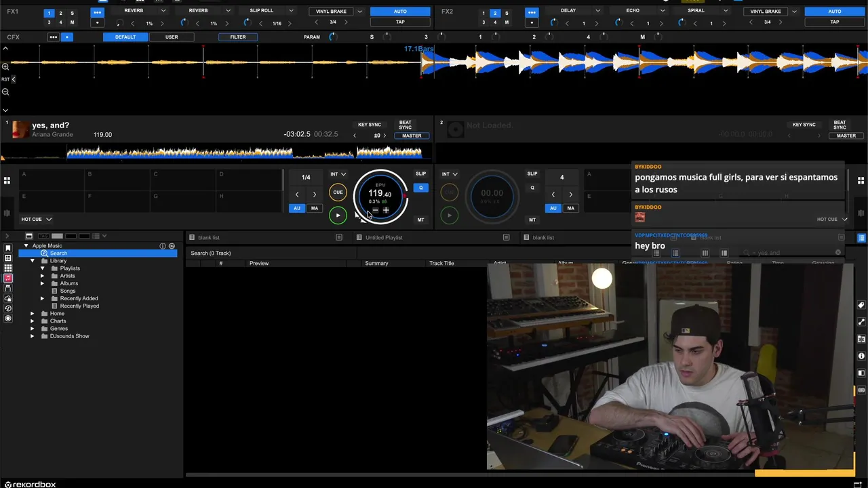The height and width of the screenshot is (488, 868).
Task: Open CFX three-dots settings button
Action: 53,37
